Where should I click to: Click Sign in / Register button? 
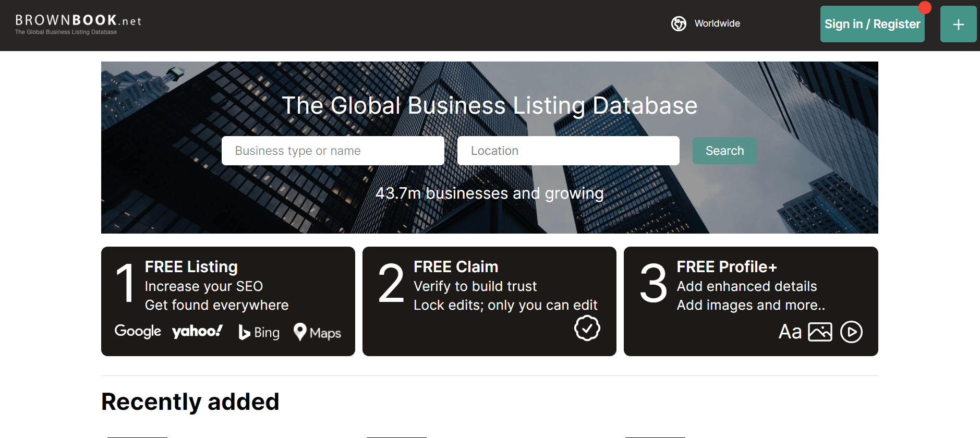pyautogui.click(x=872, y=24)
